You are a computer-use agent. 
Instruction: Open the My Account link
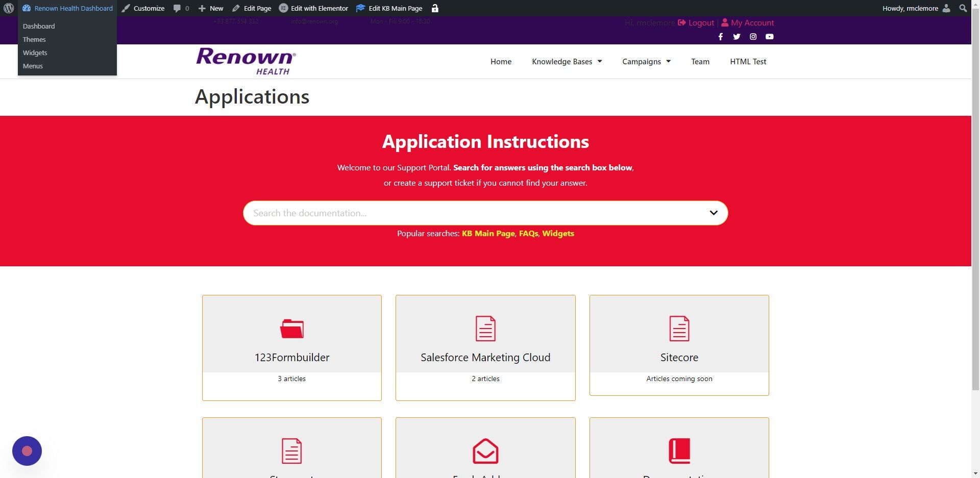(x=748, y=23)
